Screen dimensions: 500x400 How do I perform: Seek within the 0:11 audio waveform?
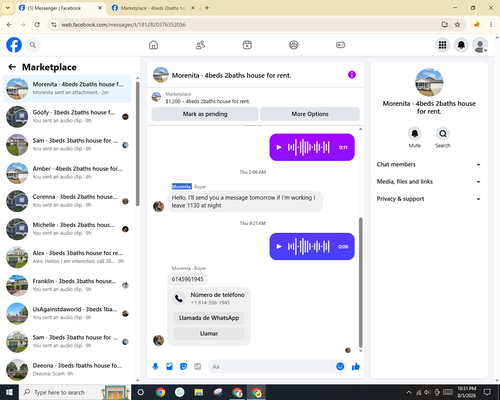(309, 147)
